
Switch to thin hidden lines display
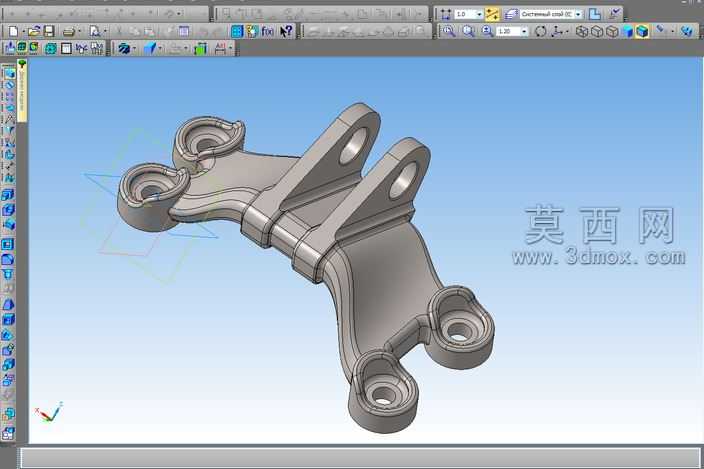tap(612, 31)
